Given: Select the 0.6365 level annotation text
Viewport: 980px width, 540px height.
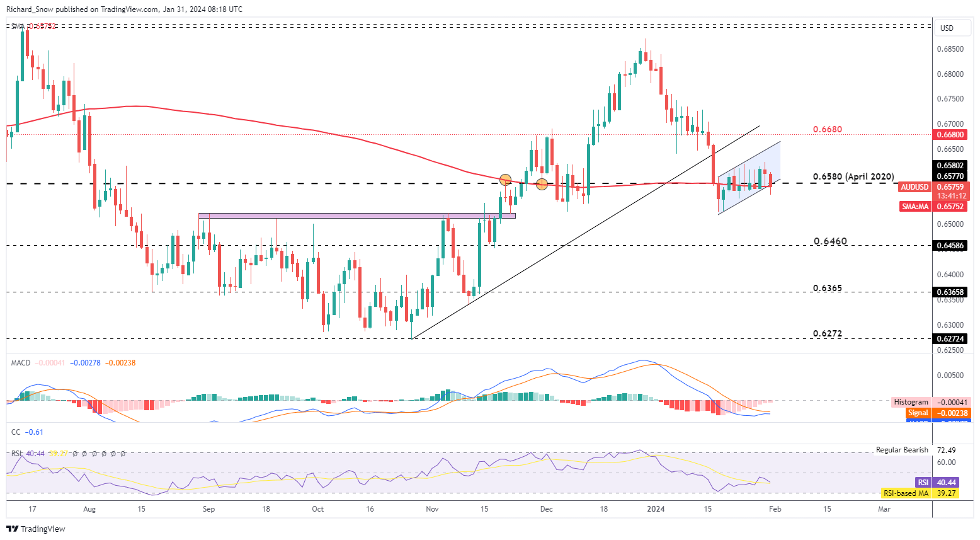Looking at the screenshot, I should point(828,288).
